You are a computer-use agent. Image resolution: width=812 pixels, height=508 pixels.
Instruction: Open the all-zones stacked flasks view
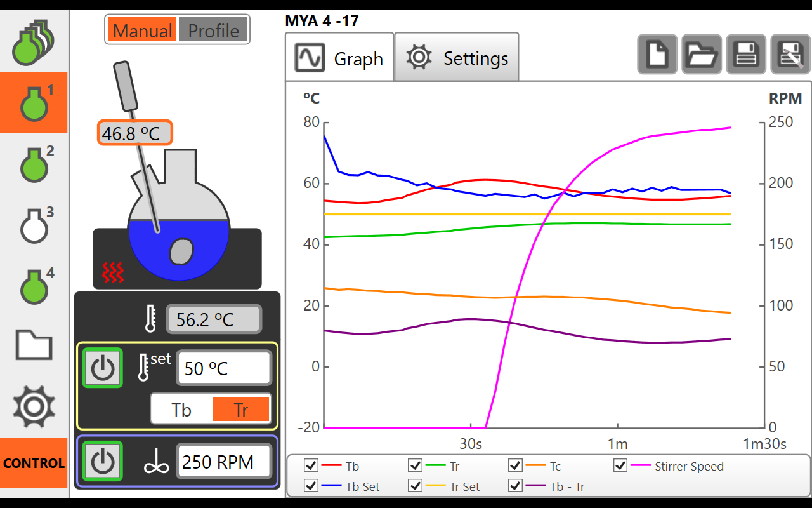[x=34, y=41]
